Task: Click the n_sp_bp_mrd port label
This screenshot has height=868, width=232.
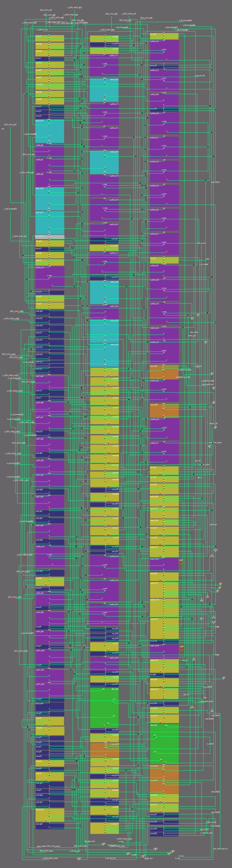Action: (110, 858)
